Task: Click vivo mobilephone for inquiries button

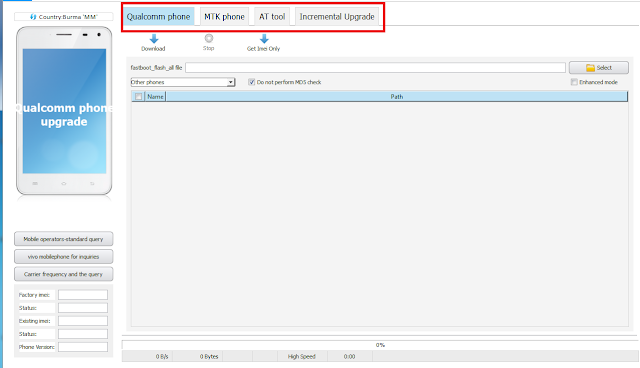Action: click(63, 257)
